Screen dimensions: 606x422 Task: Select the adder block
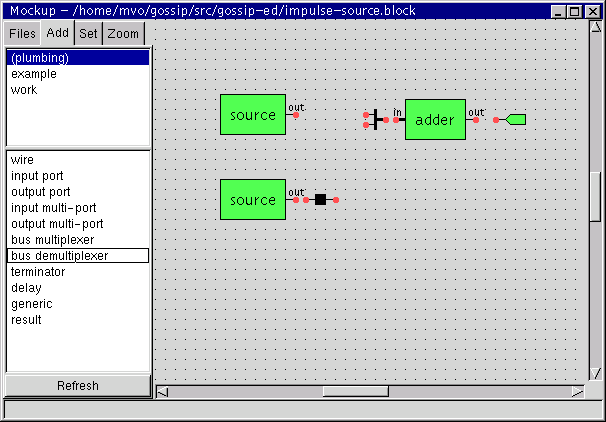[435, 119]
